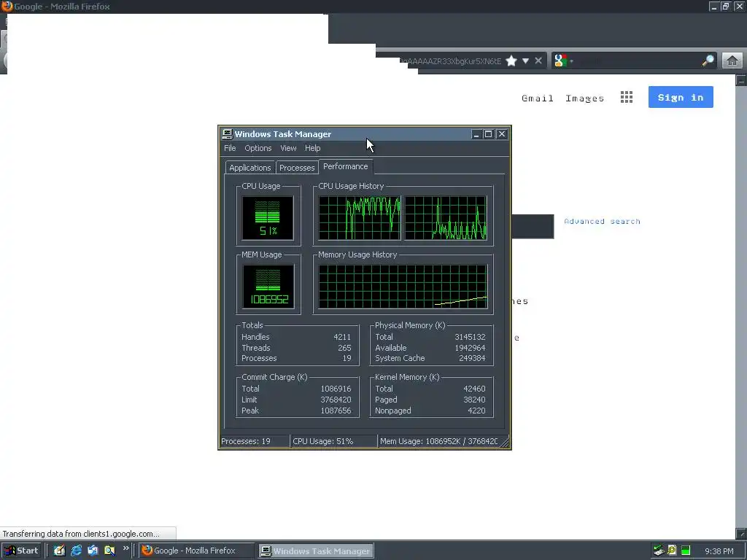Minimize the Windows Task Manager window
747x560 pixels.
tap(476, 134)
